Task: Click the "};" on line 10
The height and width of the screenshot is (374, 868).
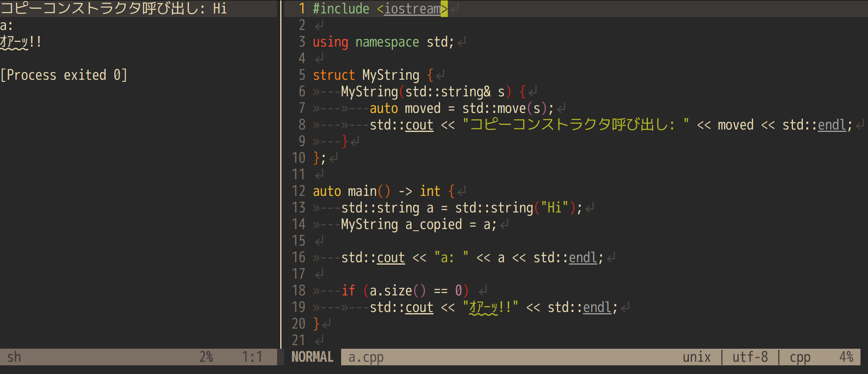Action: click(x=320, y=158)
